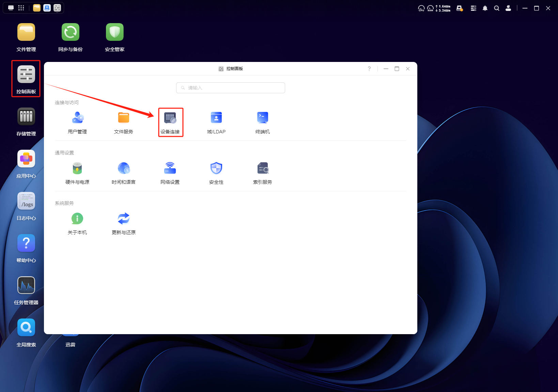Open the notification bell in top bar
This screenshot has height=392, width=558.
click(485, 8)
